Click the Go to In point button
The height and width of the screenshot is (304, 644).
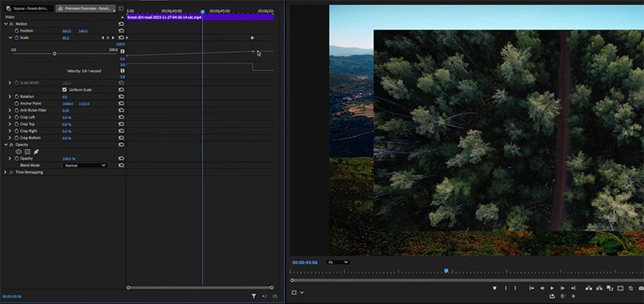(531, 288)
